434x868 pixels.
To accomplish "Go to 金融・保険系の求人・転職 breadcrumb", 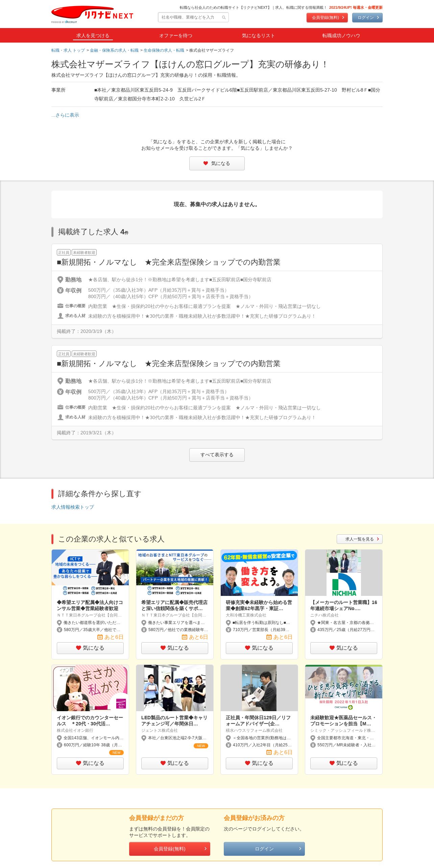I will [x=114, y=50].
